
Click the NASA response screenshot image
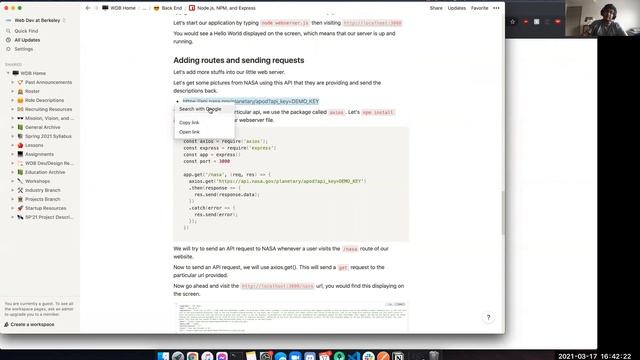[291, 317]
